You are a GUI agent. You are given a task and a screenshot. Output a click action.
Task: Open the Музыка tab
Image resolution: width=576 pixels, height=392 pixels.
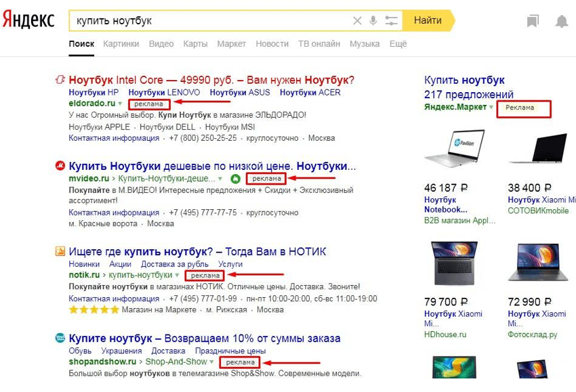tap(365, 44)
